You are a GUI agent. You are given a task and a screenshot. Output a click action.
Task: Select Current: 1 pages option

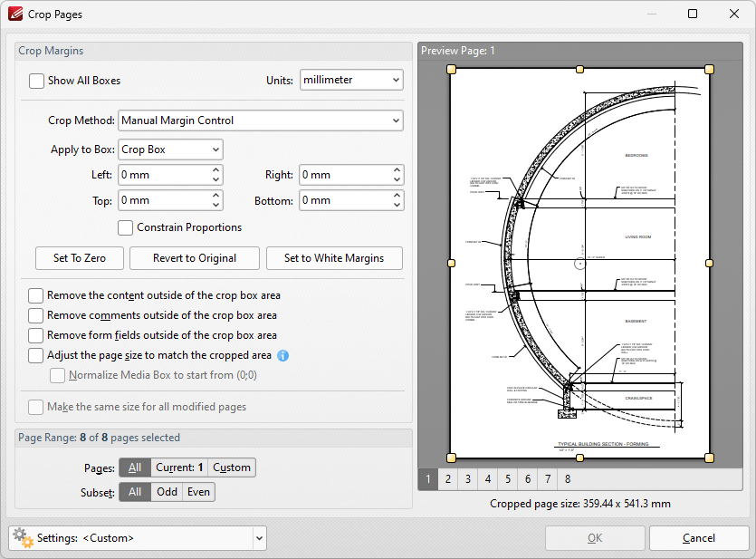(x=179, y=467)
